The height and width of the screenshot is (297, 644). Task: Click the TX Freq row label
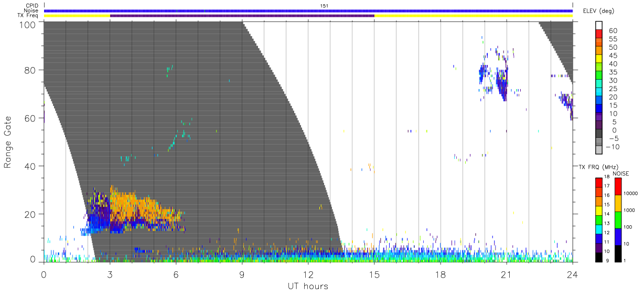pos(28,16)
